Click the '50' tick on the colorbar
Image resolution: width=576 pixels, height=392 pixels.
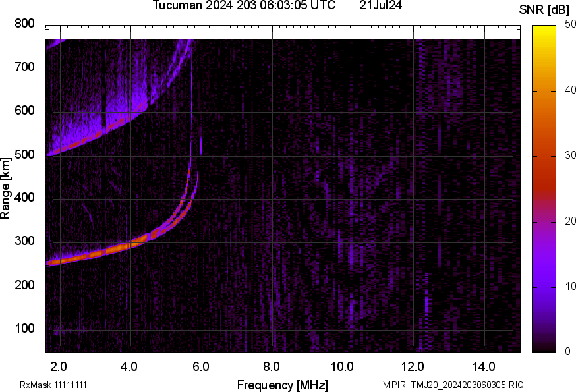[570, 24]
